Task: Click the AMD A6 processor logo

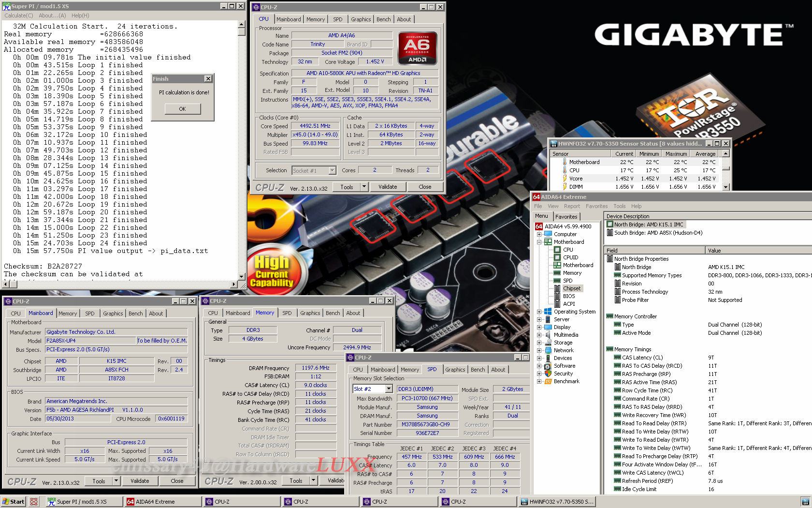Action: pos(418,48)
